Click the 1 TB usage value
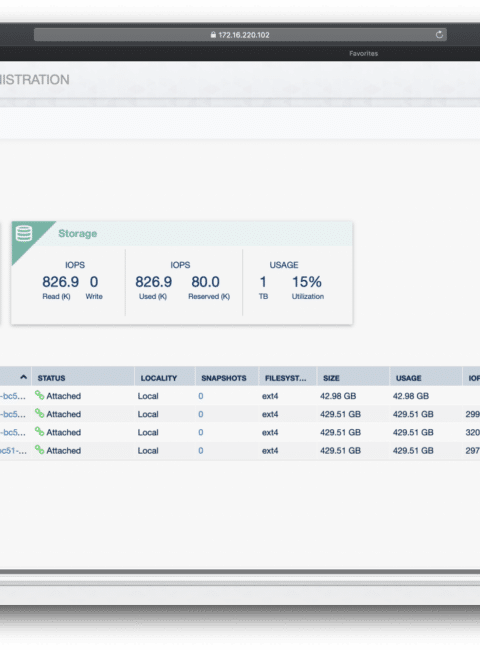 tap(263, 282)
